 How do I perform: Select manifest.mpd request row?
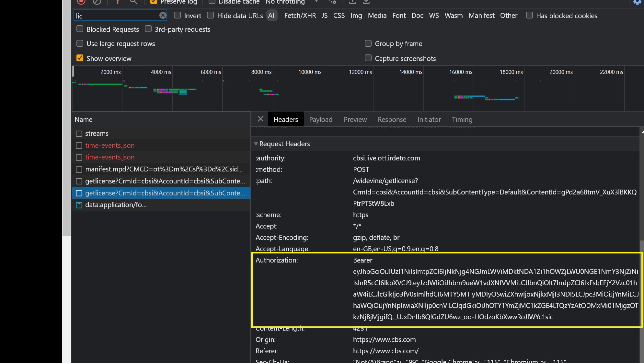pyautogui.click(x=164, y=169)
